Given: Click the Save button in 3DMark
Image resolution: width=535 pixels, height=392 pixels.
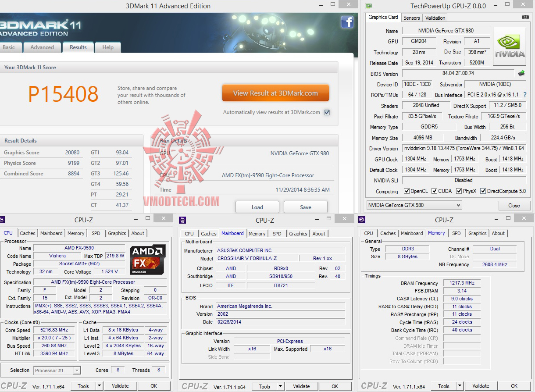Looking at the screenshot, I should (x=306, y=207).
